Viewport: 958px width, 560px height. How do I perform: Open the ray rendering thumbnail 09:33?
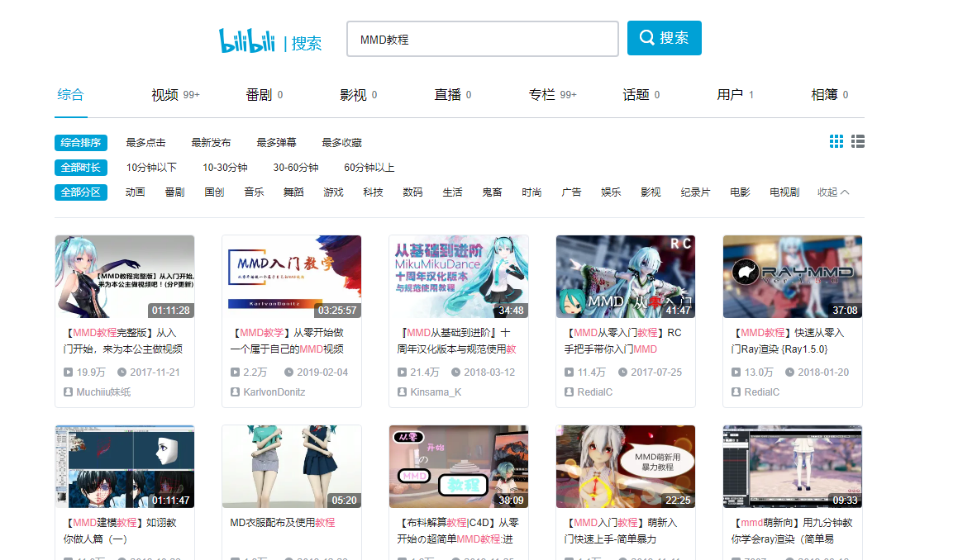click(x=793, y=467)
